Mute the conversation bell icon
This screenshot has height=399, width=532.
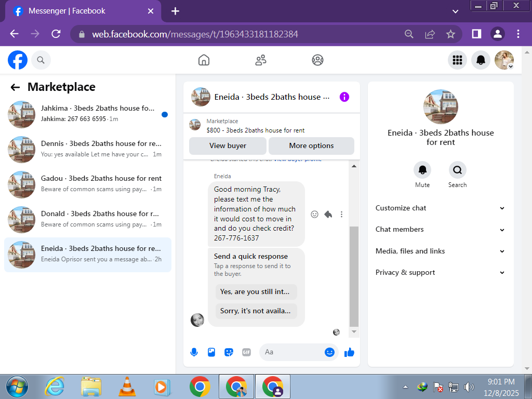click(x=422, y=170)
